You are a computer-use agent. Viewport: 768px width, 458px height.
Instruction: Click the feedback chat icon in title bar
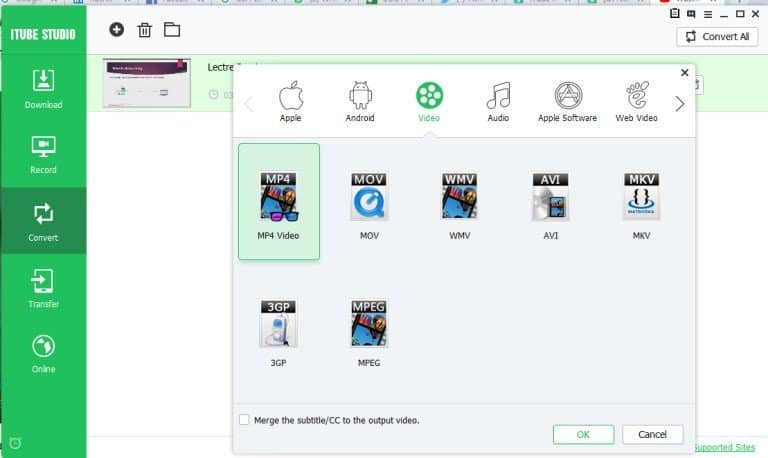coord(691,14)
